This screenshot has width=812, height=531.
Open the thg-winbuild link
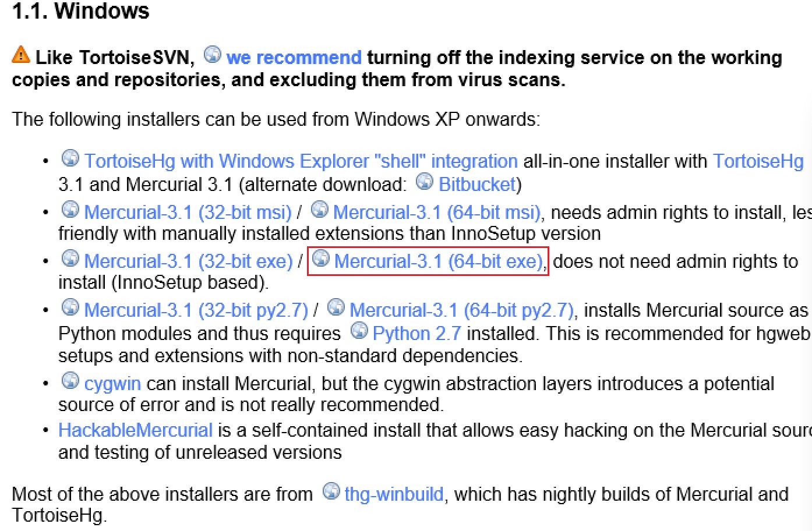pyautogui.click(x=394, y=494)
